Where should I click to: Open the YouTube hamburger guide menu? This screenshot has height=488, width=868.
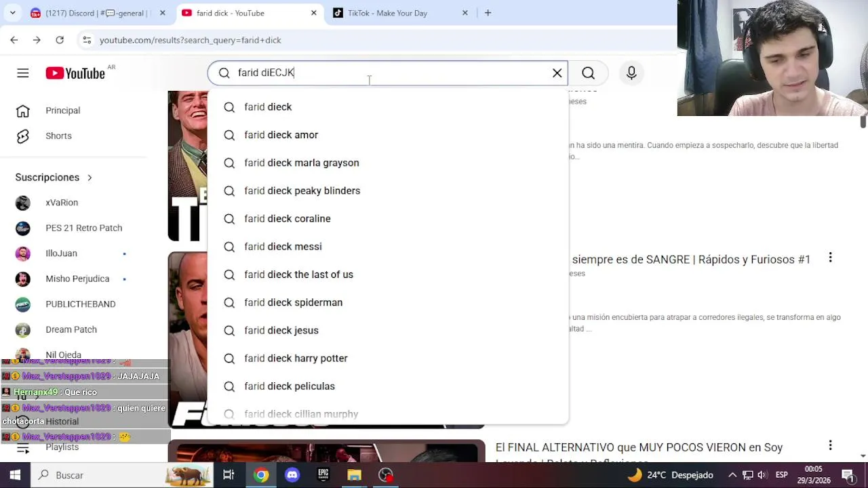point(23,73)
